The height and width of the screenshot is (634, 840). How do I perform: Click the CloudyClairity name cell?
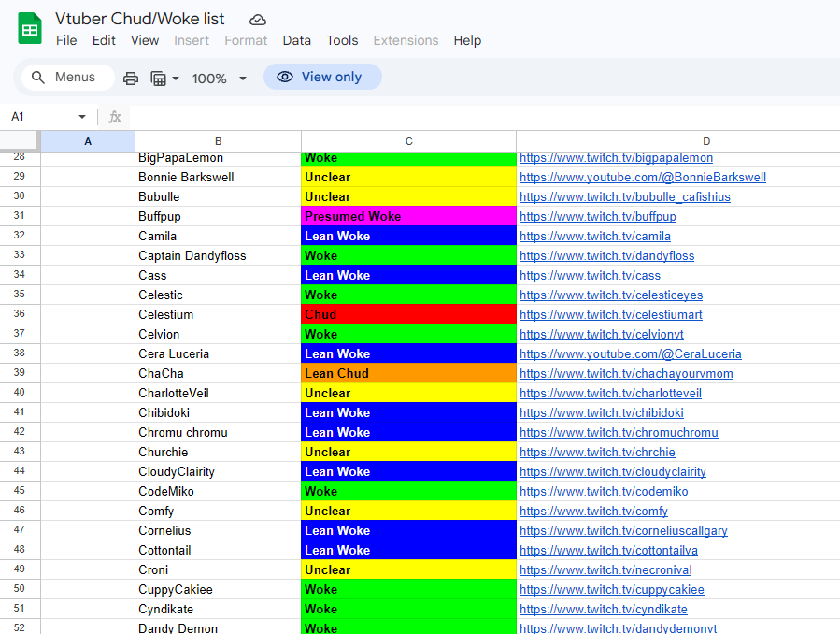pyautogui.click(x=218, y=471)
